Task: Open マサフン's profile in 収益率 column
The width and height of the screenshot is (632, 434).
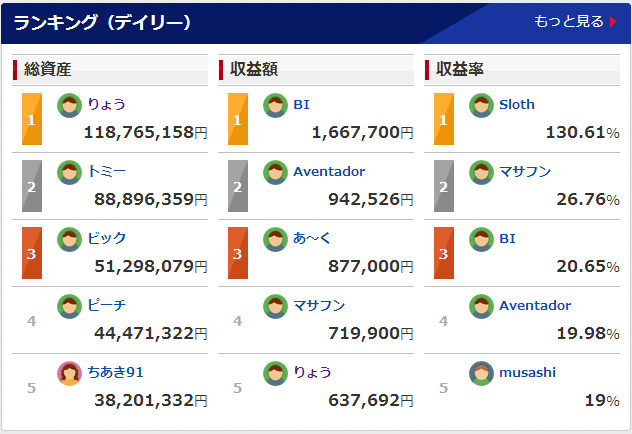Action: pyautogui.click(x=525, y=171)
